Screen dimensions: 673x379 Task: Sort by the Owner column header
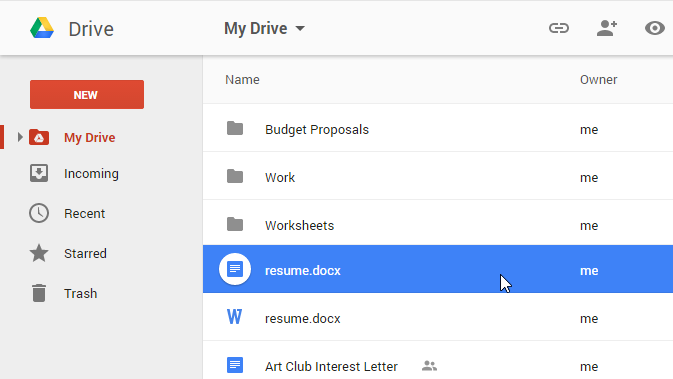tap(599, 80)
